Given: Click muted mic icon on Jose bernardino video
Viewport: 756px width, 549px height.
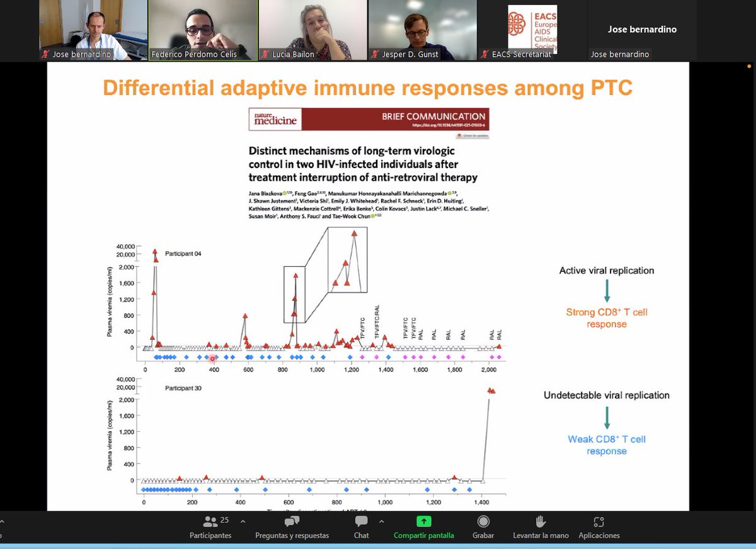Looking at the screenshot, I should [45, 55].
